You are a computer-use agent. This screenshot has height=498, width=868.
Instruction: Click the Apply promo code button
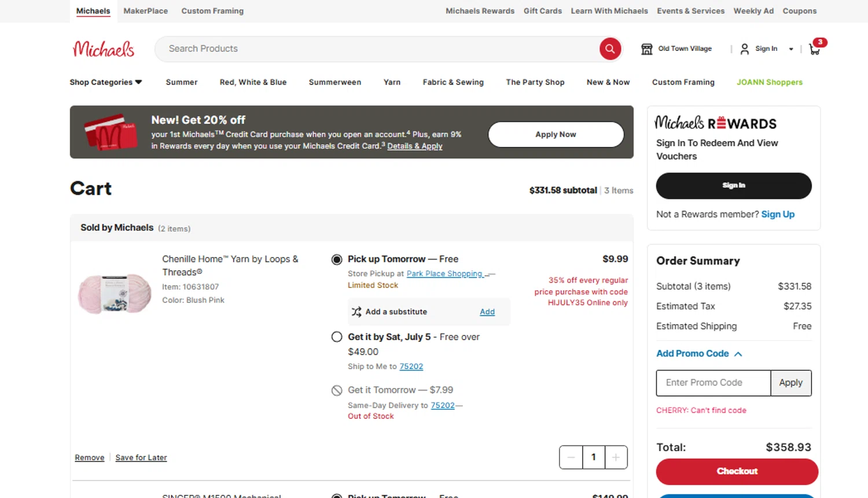point(791,383)
